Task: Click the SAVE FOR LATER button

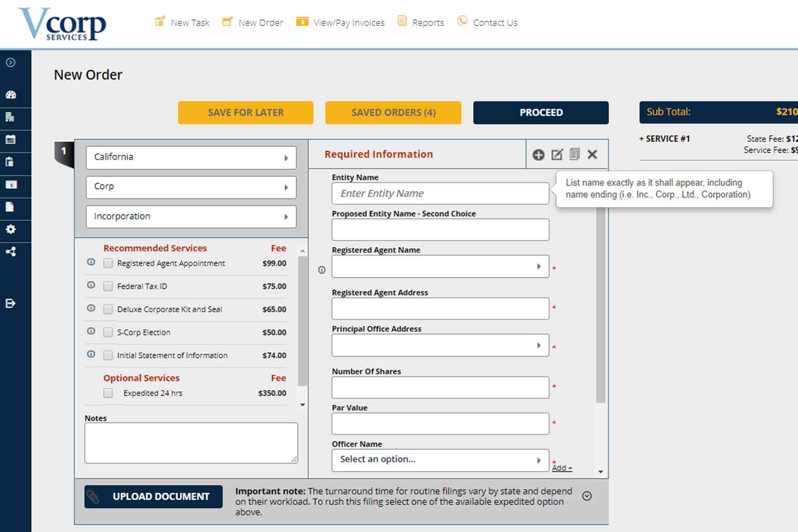Action: [x=246, y=113]
